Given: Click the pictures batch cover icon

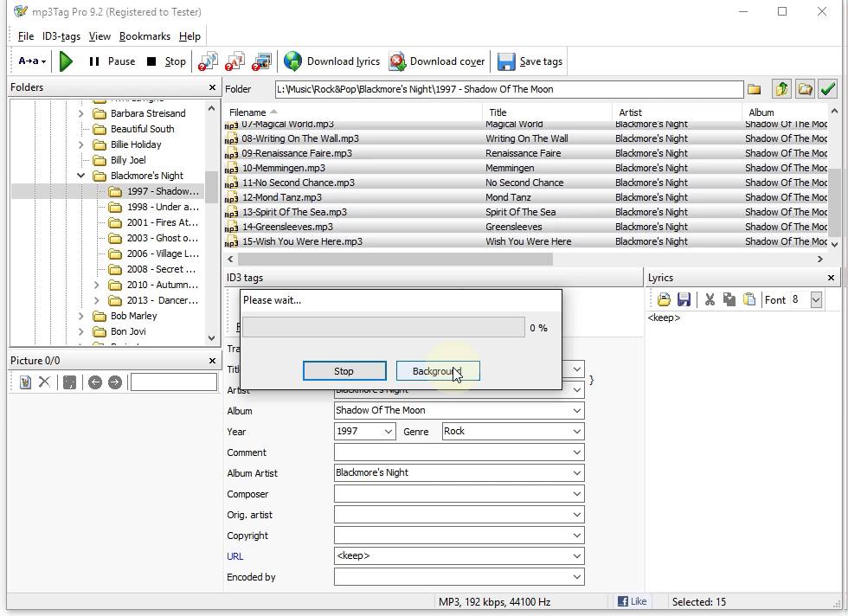Looking at the screenshot, I should click(x=261, y=61).
